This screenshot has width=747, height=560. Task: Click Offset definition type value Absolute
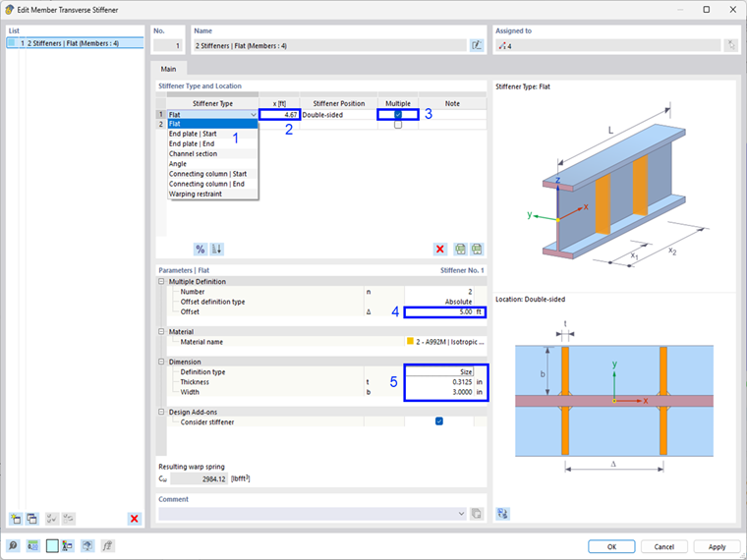coord(439,302)
